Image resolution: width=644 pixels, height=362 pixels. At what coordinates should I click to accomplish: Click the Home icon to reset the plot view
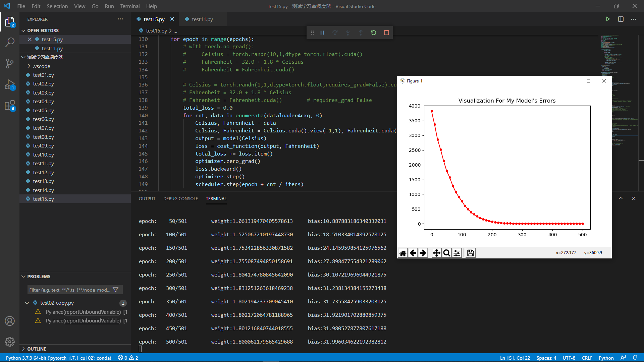pos(402,253)
